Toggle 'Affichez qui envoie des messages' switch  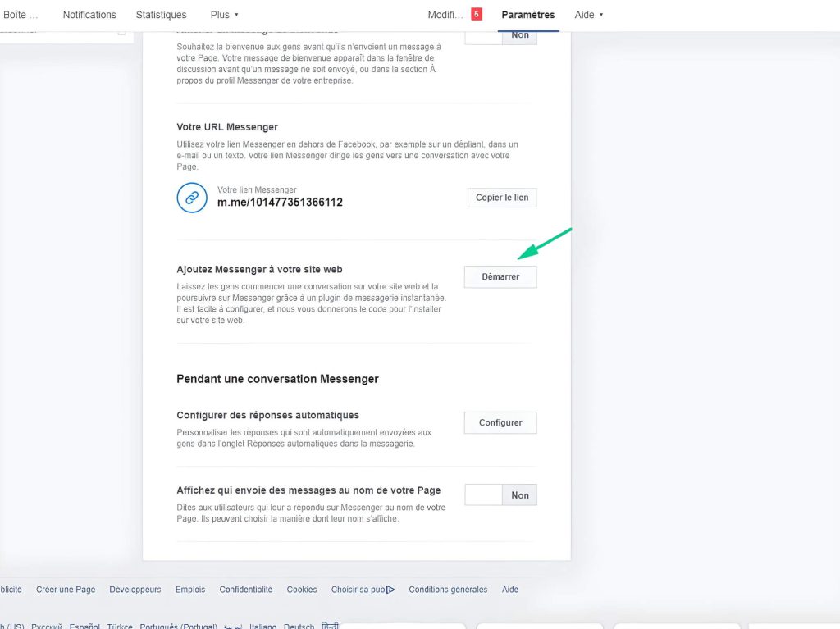(x=500, y=495)
